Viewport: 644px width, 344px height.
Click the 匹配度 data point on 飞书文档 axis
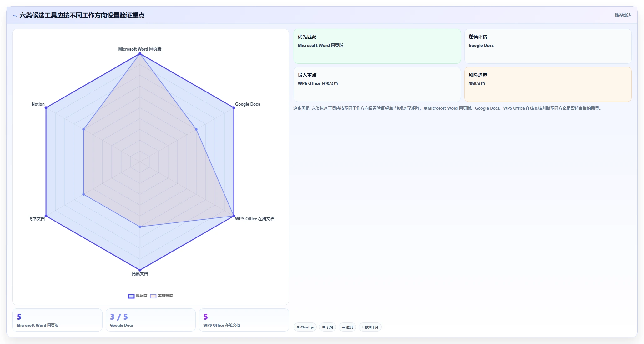click(x=46, y=216)
